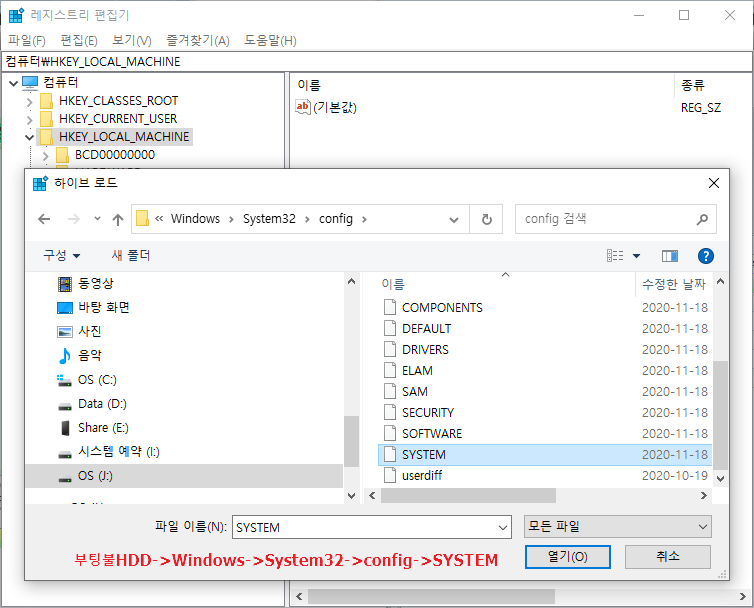
Task: Open the 도움말(H) menu in Registry Editor
Action: 270,40
